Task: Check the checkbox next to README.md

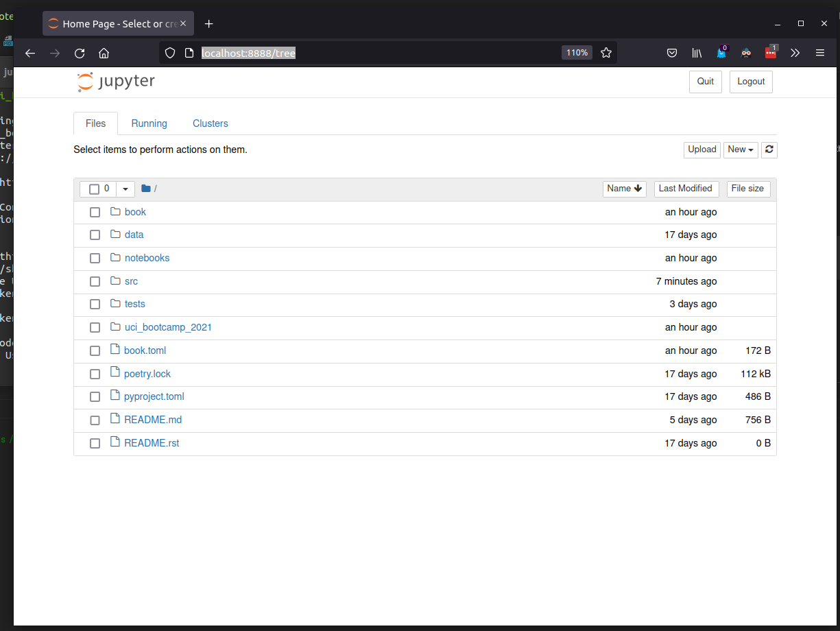Action: [x=95, y=420]
